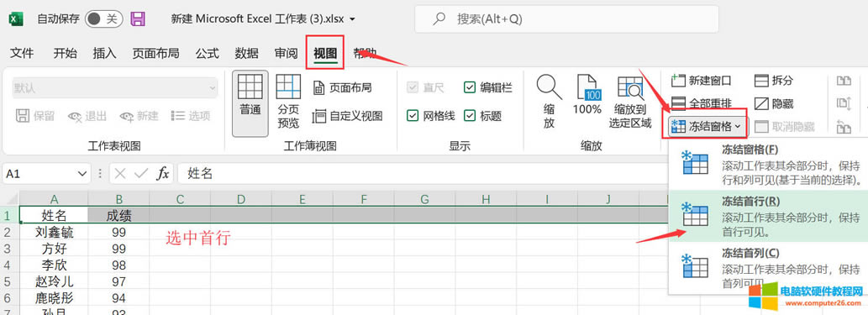This screenshot has width=868, height=315.
Task: Click the fx insert function icon
Action: (x=163, y=173)
